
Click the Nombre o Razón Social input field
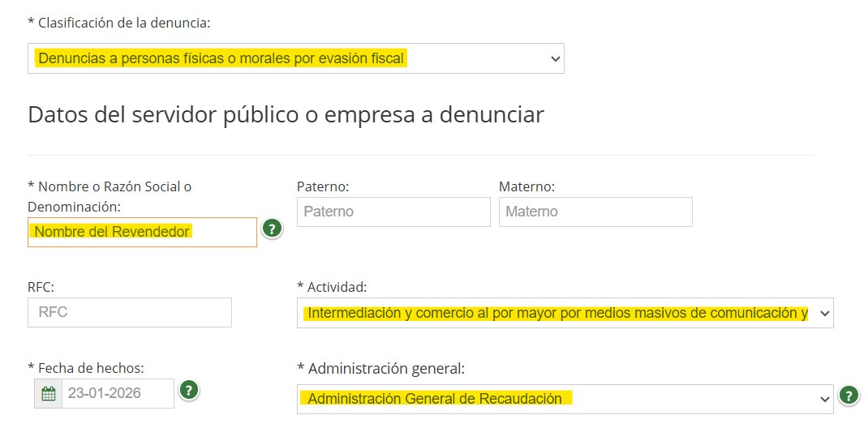click(142, 232)
